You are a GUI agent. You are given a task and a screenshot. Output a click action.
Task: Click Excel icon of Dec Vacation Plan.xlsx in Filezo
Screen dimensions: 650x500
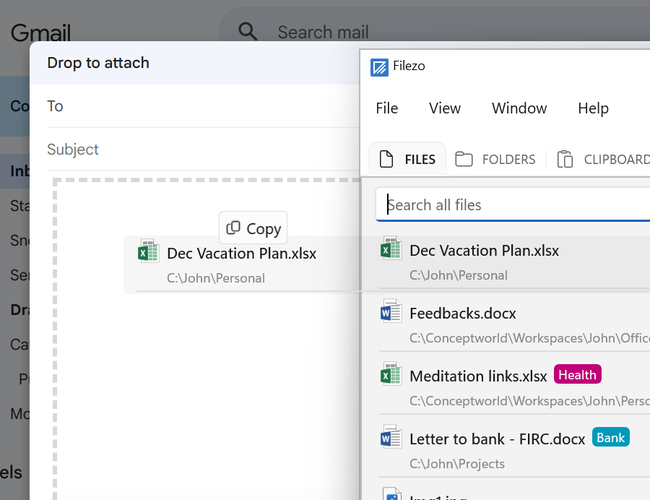391,248
